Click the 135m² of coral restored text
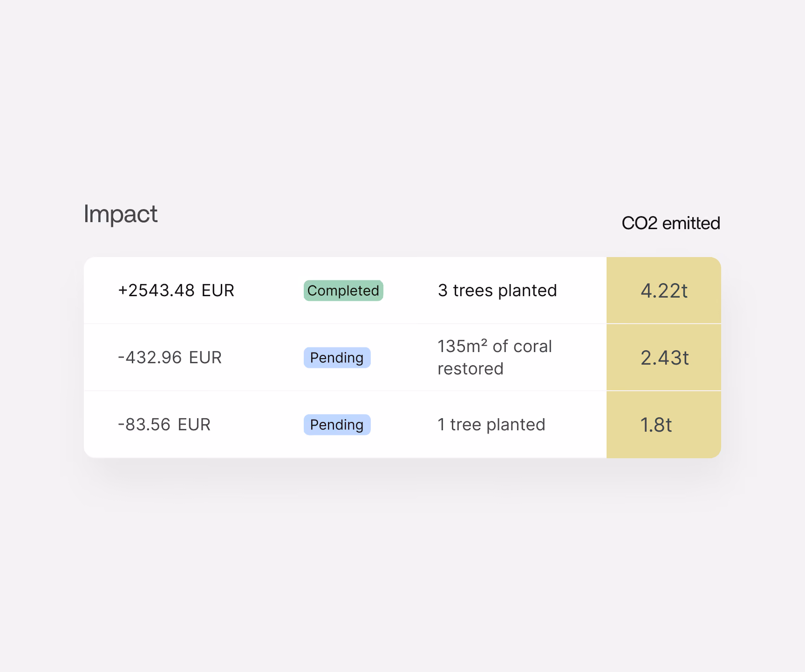 (x=495, y=358)
